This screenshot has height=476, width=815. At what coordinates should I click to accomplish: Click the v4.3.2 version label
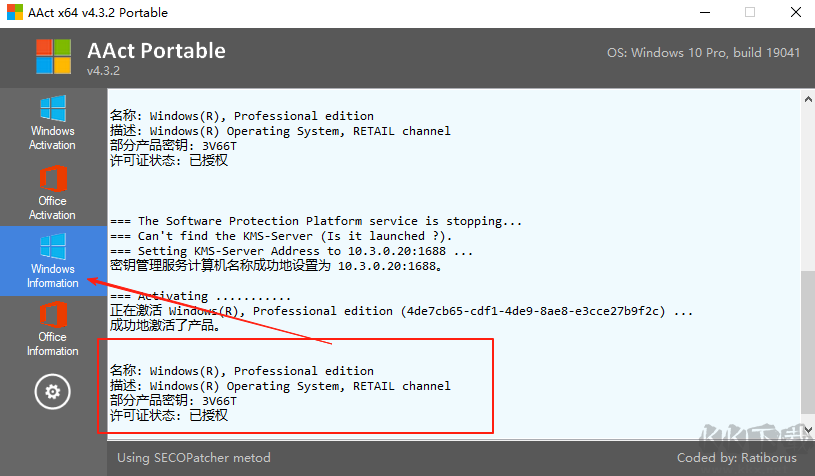103,71
